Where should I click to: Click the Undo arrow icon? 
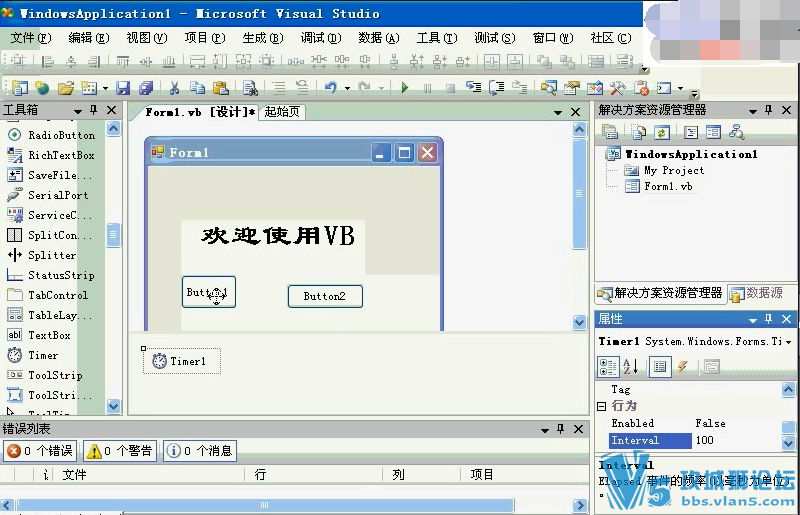click(x=331, y=88)
